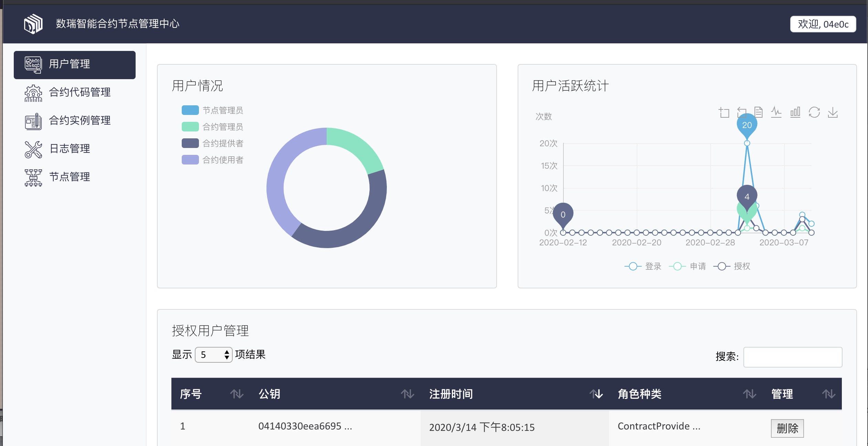Toggle the 登录 series in the chart legend
Screen dimensions: 868x446
point(643,266)
